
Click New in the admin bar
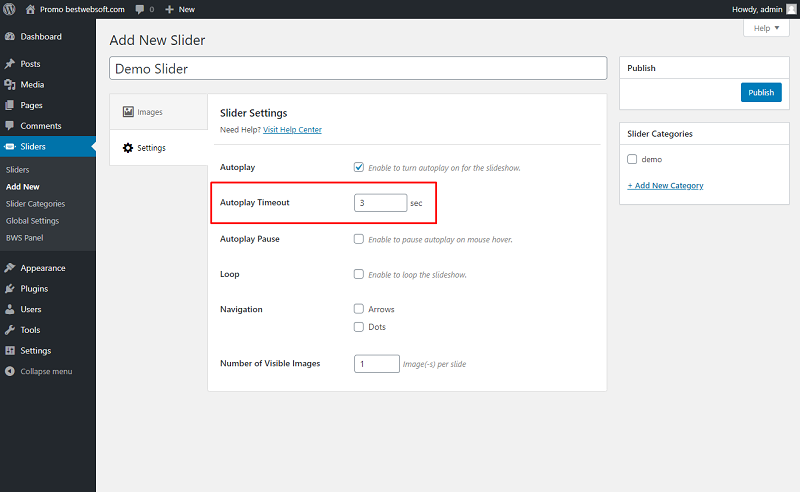(187, 9)
